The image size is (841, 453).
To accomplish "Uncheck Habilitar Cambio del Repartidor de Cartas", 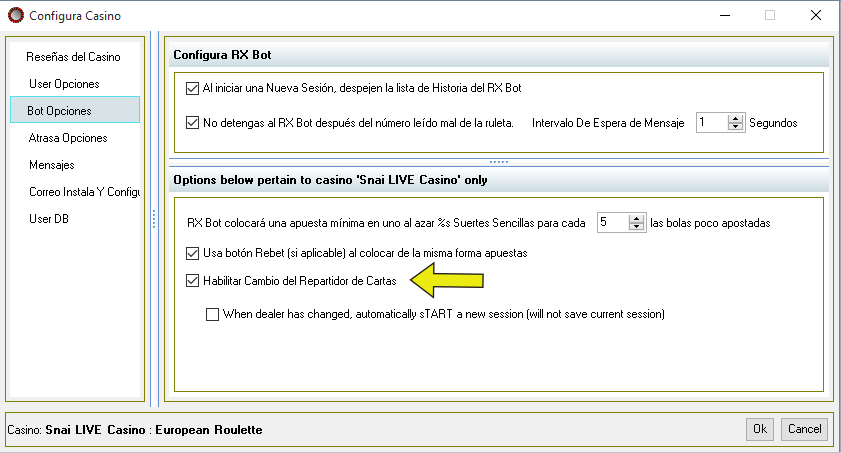I will 192,281.
